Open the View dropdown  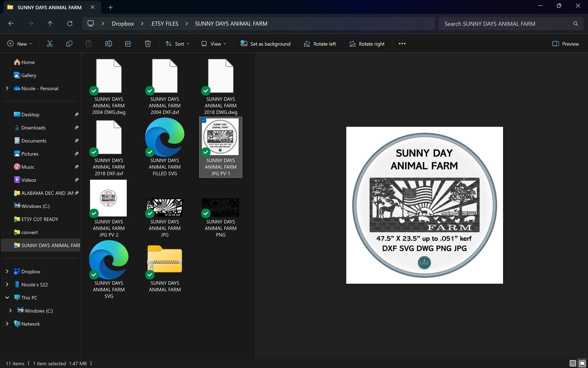tap(214, 44)
